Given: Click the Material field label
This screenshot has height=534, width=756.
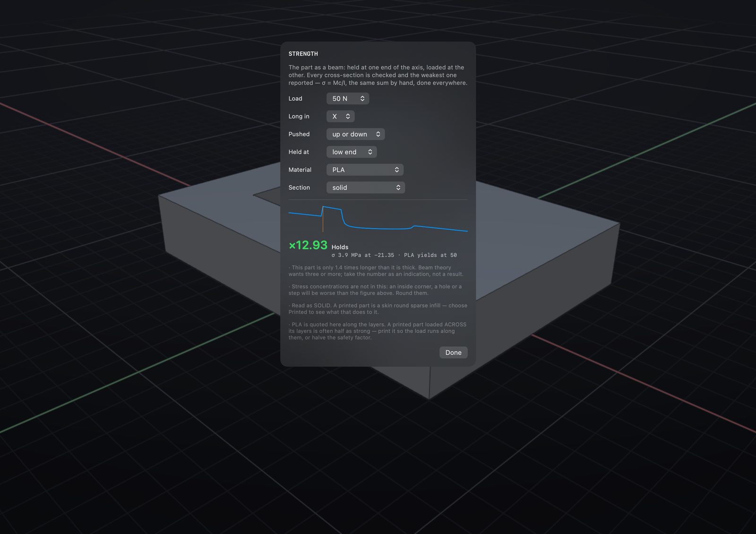Looking at the screenshot, I should pos(300,170).
